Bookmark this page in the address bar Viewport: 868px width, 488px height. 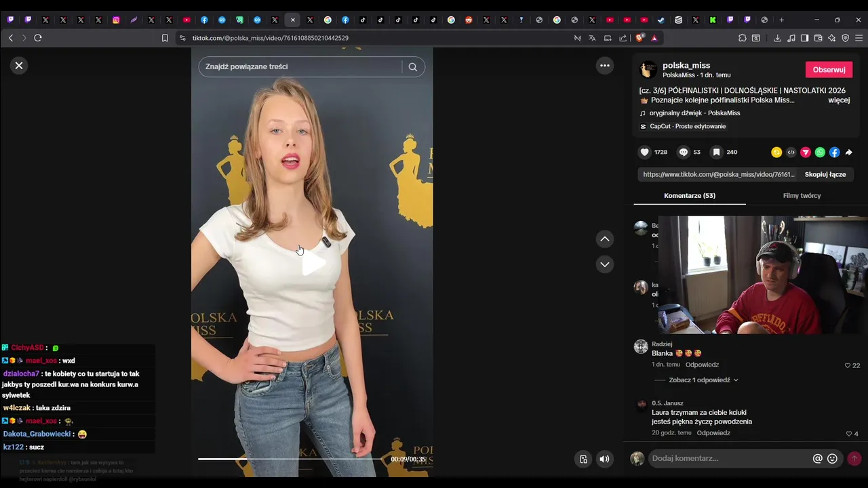click(x=165, y=38)
